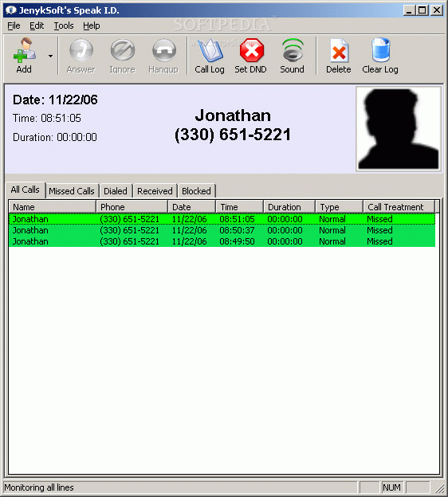Select the call row at 08:49:50
The height and width of the screenshot is (497, 448).
point(222,241)
